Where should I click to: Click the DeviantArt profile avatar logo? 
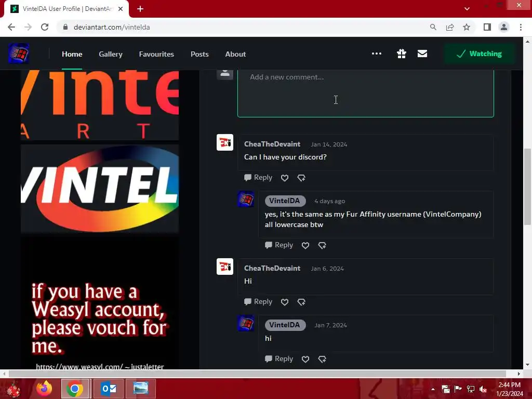(19, 54)
